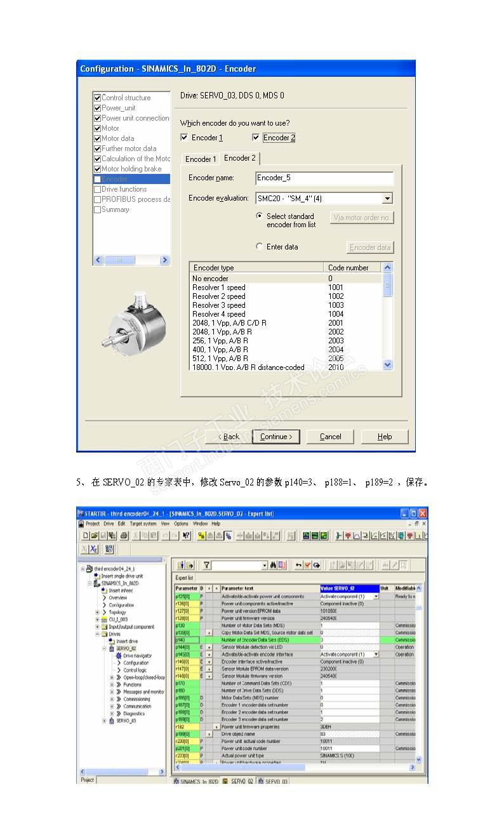The image size is (504, 839).
Task: Click the New project icon in STARTER toolbar
Action: point(84,536)
